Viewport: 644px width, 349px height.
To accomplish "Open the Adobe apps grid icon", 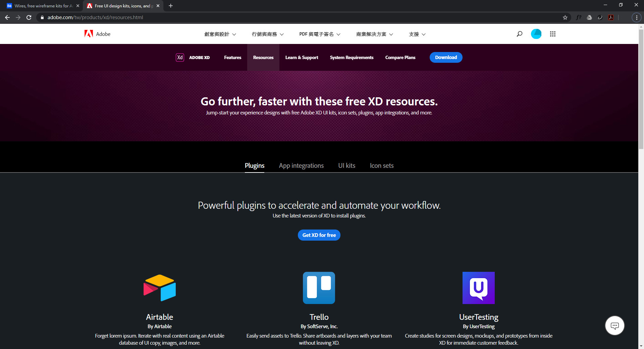I will (x=553, y=34).
